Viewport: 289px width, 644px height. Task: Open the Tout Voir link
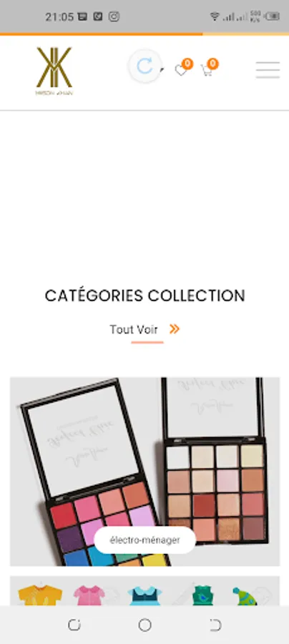coord(134,329)
